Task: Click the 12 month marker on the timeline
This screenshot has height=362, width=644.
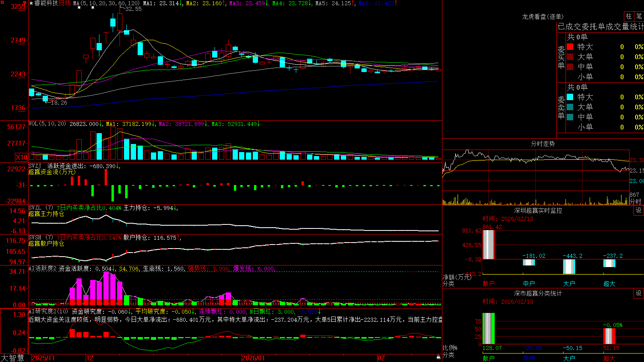Action: 90,358
